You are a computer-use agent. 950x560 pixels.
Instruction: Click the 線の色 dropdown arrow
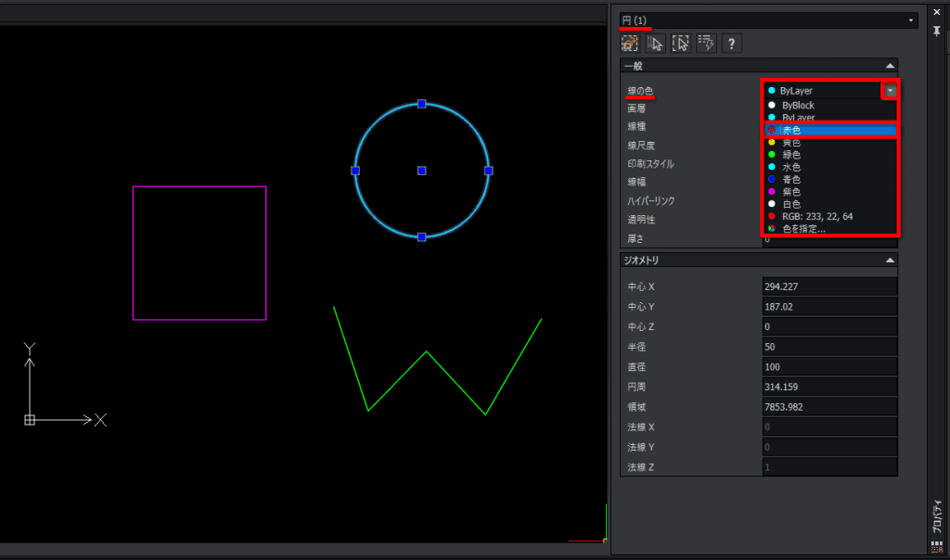point(890,91)
